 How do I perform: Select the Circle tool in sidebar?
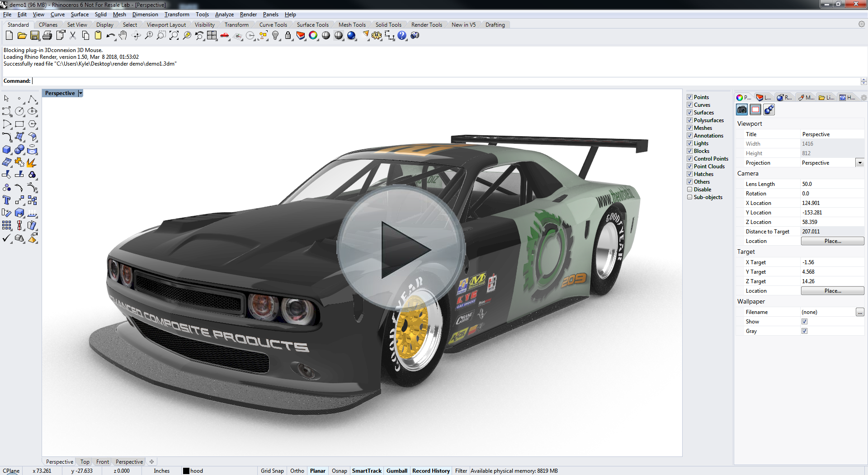19,111
